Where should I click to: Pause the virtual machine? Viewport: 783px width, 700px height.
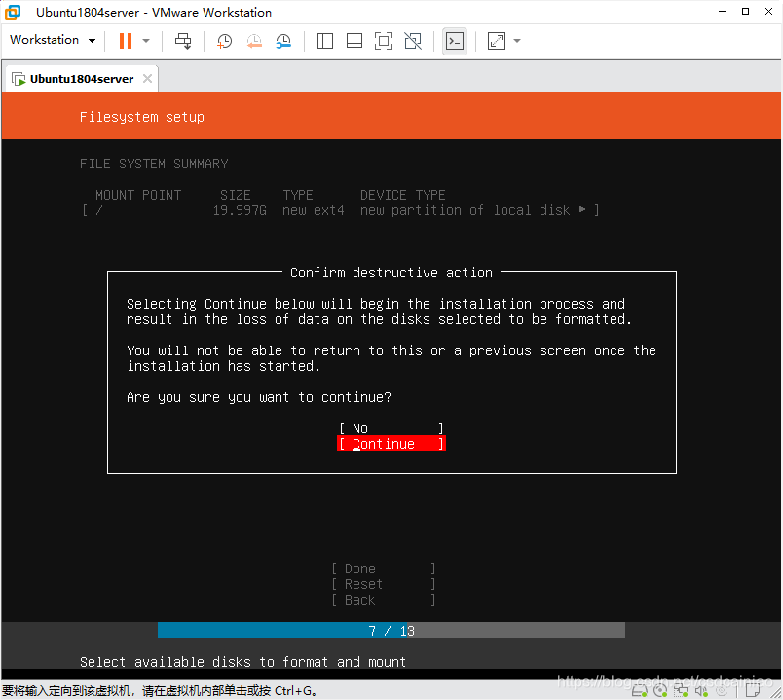[126, 41]
